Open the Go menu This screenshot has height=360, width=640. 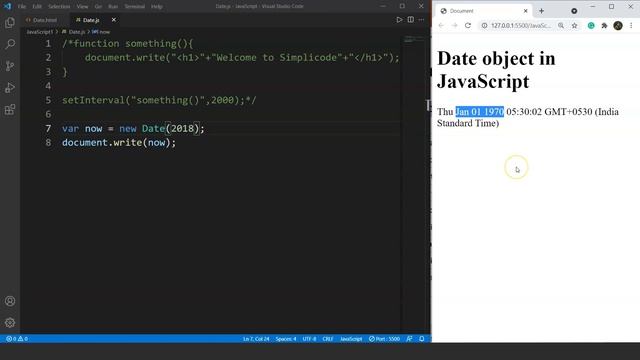coord(98,7)
